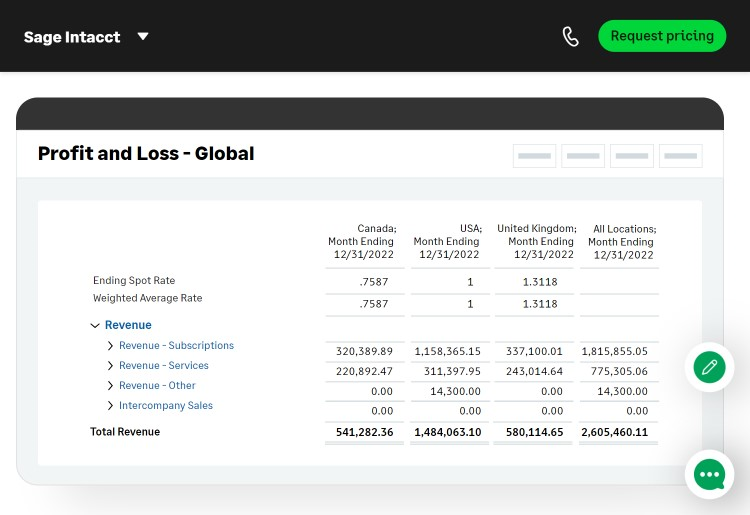The height and width of the screenshot is (515, 750).
Task: Open the Revenue - Subscriptions link
Action: click(176, 346)
